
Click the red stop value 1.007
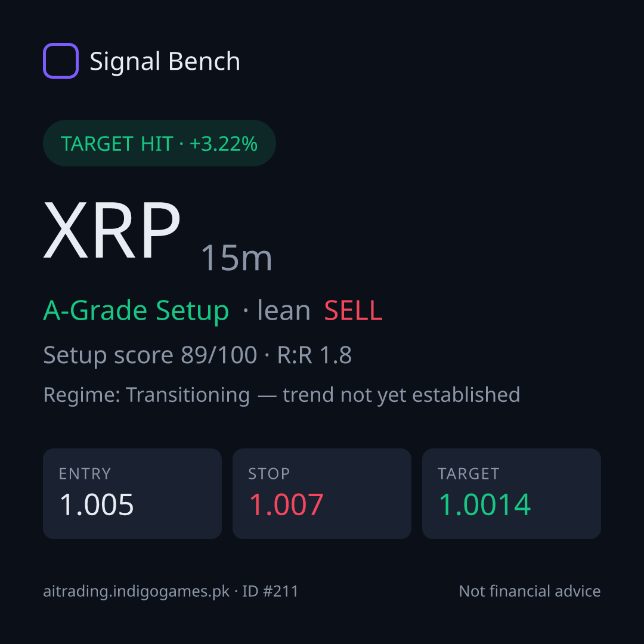click(x=286, y=504)
